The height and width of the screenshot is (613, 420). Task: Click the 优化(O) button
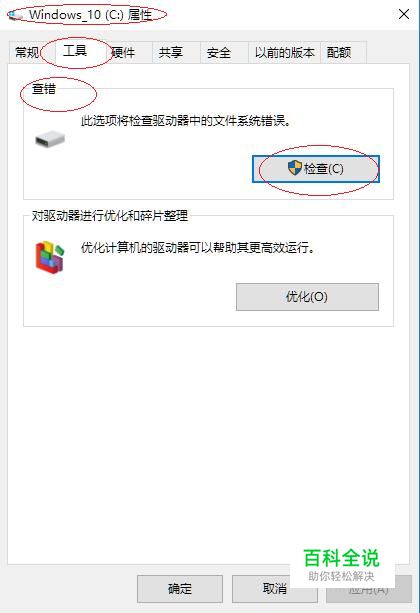pos(307,297)
